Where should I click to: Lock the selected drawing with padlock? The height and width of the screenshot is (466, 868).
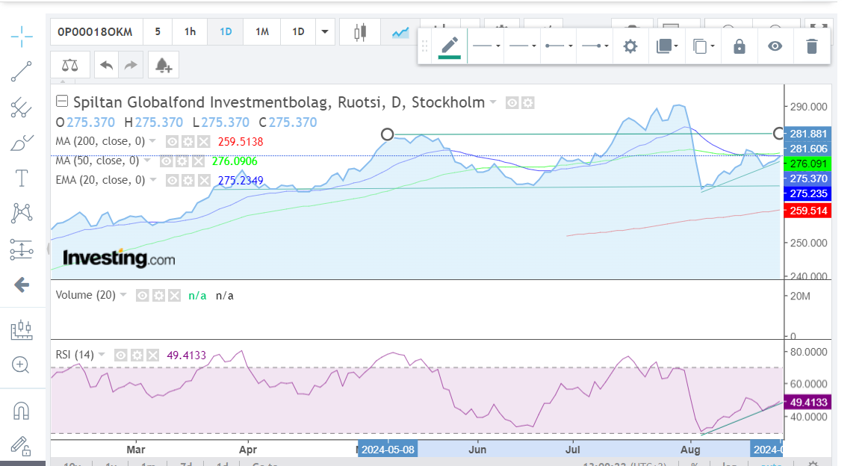coord(739,46)
